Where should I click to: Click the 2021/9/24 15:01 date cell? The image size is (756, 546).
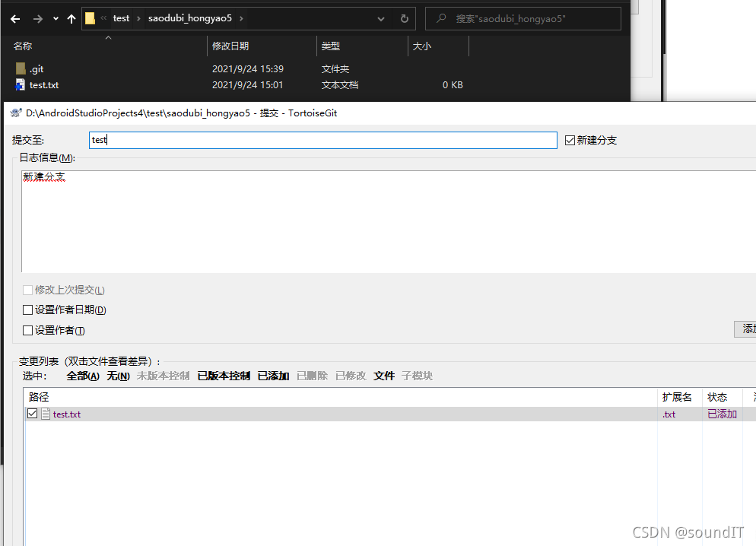[248, 85]
